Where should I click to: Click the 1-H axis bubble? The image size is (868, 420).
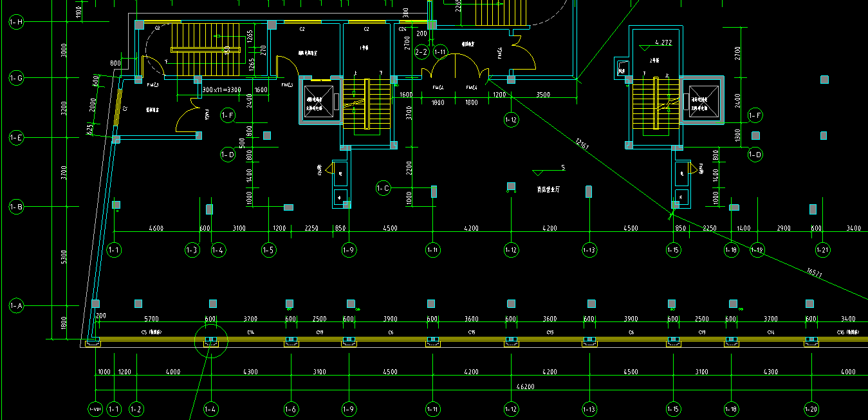pos(16,23)
